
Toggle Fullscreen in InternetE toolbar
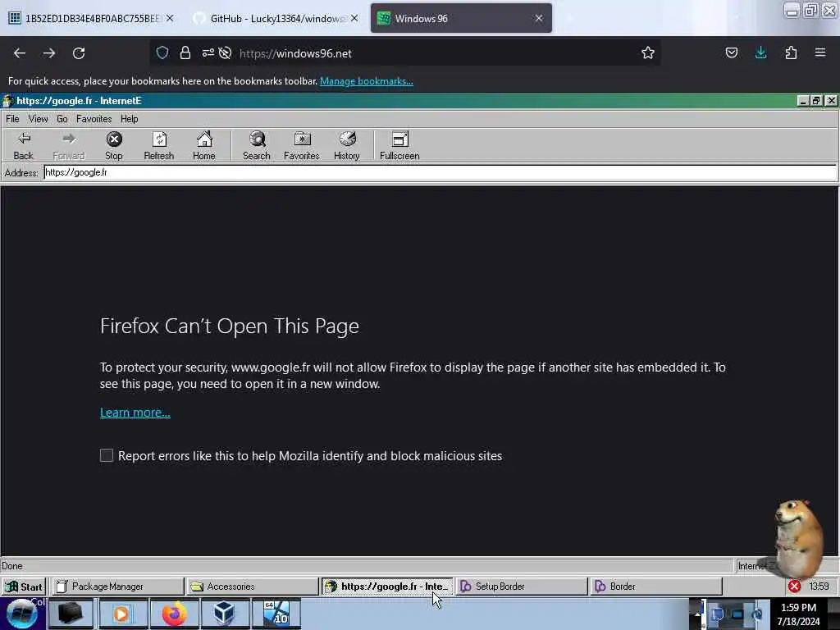[399, 145]
